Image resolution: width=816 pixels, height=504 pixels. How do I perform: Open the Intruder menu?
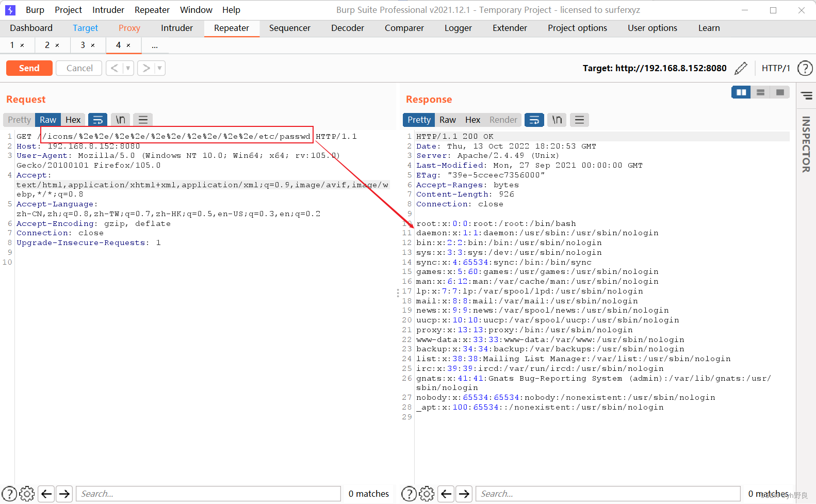tap(108, 10)
